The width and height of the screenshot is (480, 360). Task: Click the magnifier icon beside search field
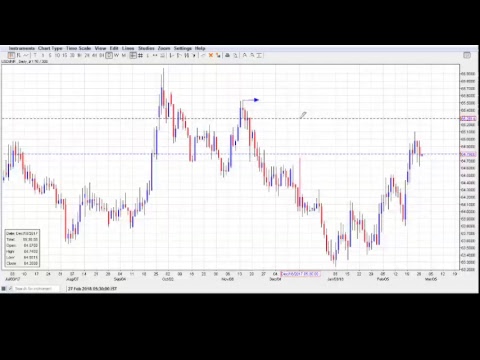click(x=10, y=288)
